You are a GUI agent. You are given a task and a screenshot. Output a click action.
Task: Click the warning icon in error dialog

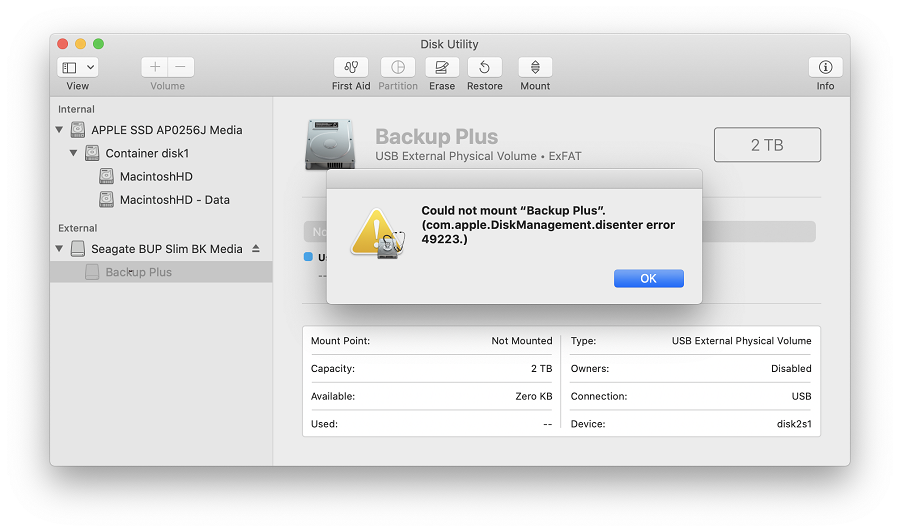click(378, 233)
